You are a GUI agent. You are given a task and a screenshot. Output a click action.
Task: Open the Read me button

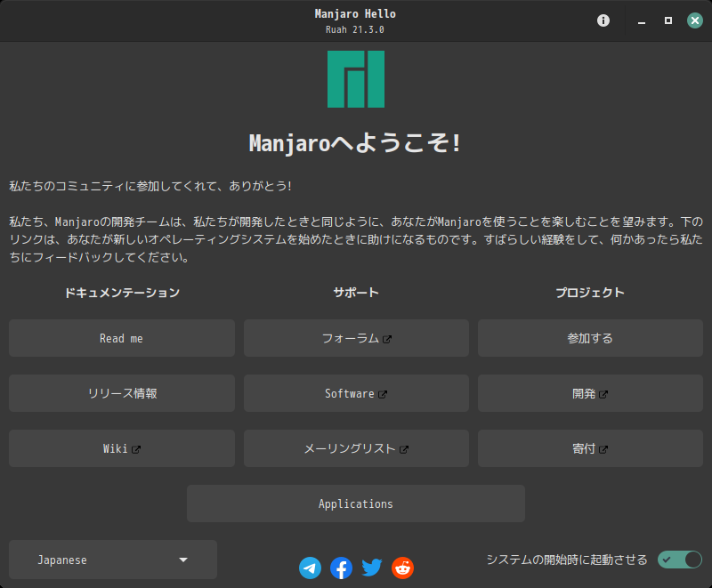tap(122, 338)
